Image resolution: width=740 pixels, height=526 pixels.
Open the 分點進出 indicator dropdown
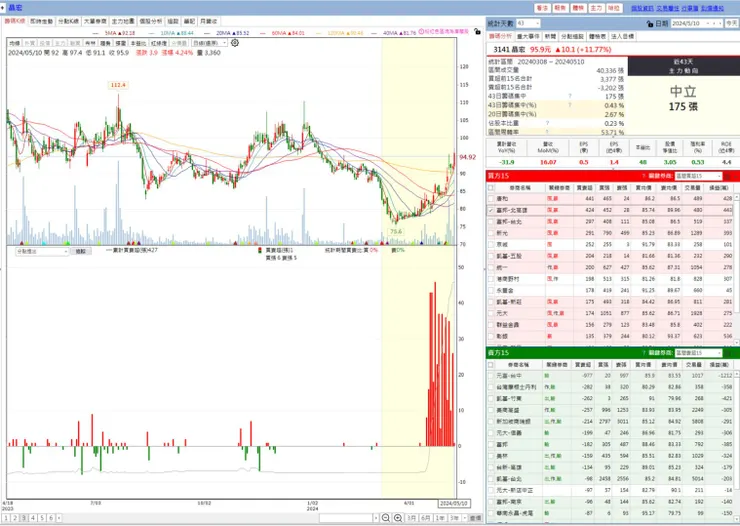tap(42, 251)
